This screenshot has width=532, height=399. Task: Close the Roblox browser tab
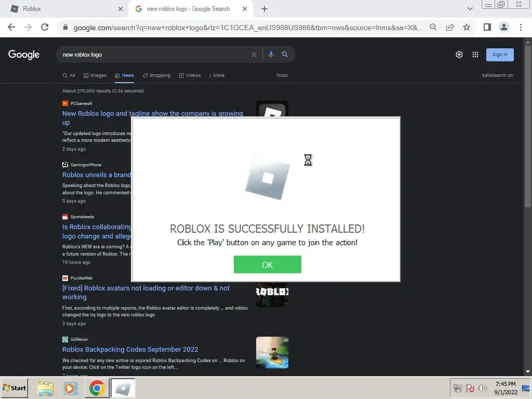pos(120,9)
